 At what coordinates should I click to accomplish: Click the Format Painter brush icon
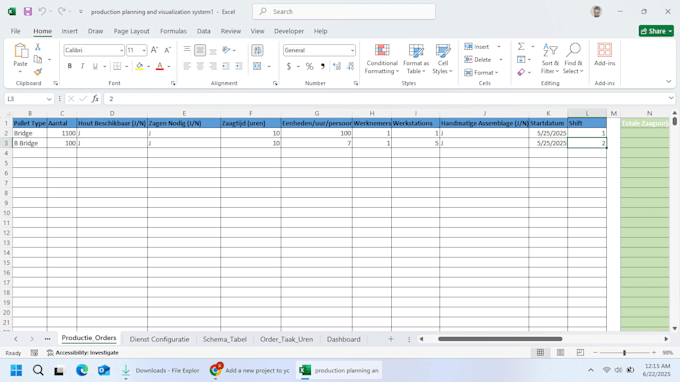(x=38, y=72)
